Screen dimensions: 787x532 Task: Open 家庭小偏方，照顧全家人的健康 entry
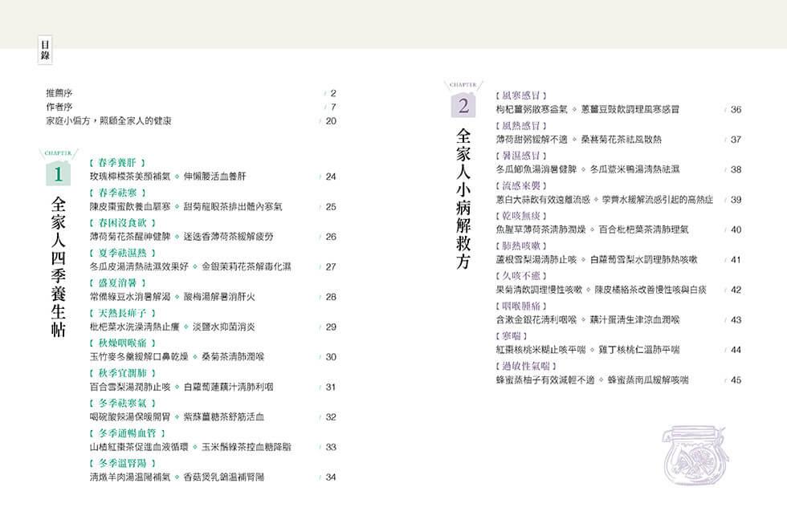[x=109, y=120]
